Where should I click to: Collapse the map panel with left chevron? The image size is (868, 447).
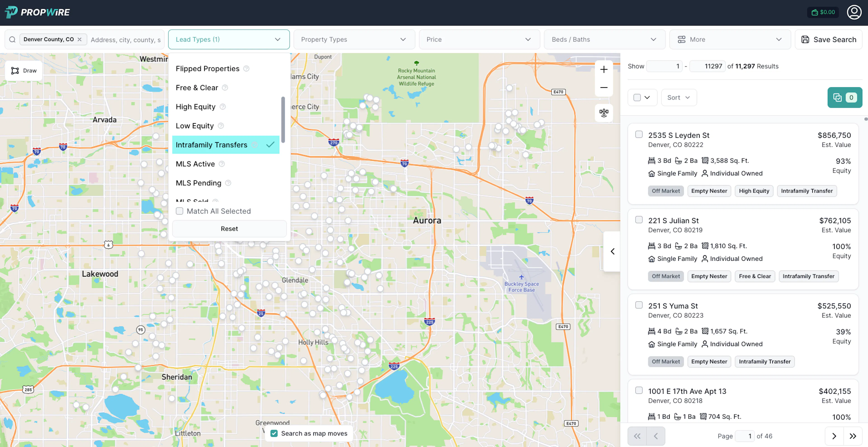(x=612, y=251)
